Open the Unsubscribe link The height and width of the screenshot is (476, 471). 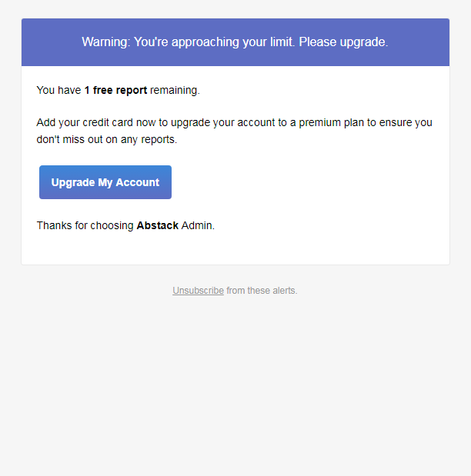pyautogui.click(x=198, y=291)
